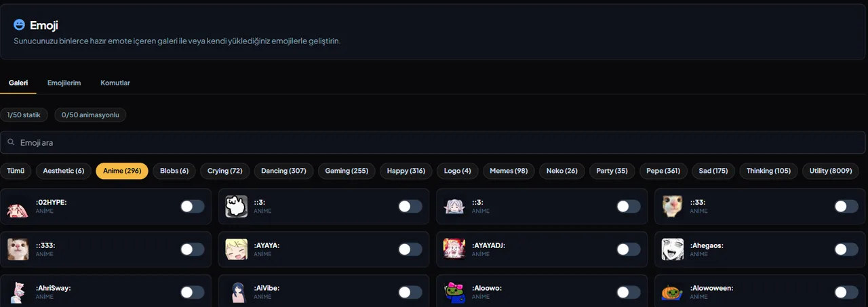Filter by Blobs (6) category
The width and height of the screenshot is (868, 307).
click(174, 171)
